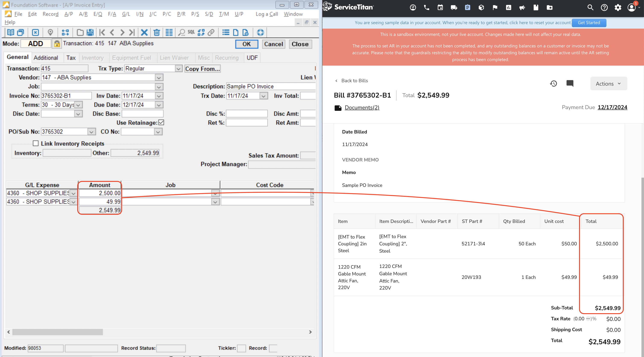Click the Invoice No input field

click(x=66, y=96)
